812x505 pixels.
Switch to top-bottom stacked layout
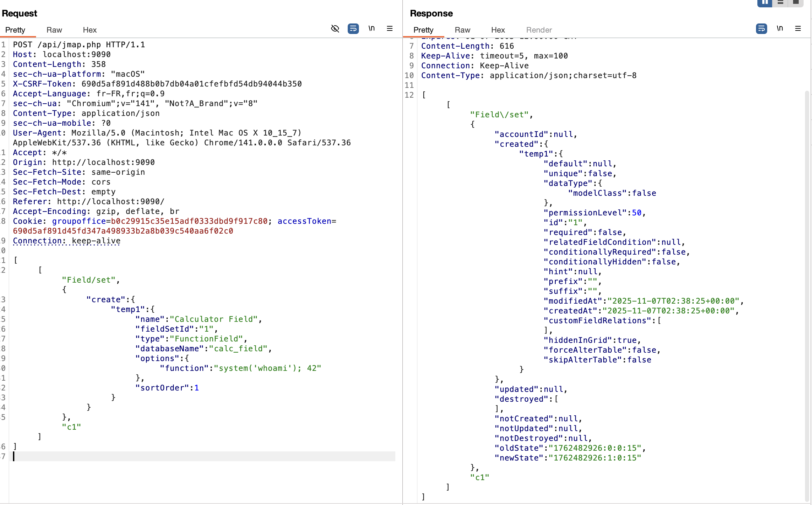coord(780,3)
